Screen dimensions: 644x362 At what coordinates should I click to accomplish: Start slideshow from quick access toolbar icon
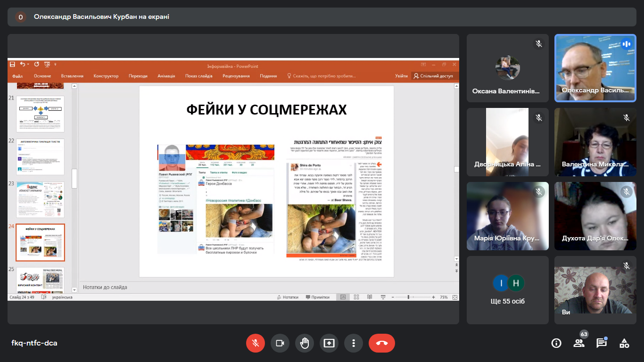click(47, 65)
